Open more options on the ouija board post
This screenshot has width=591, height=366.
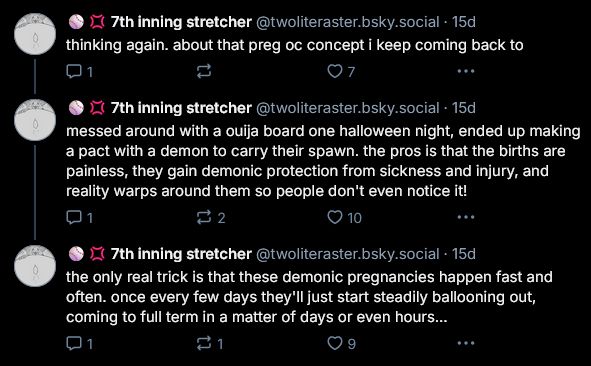(x=466, y=217)
